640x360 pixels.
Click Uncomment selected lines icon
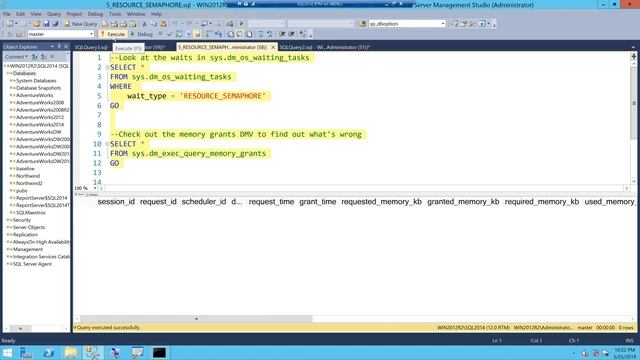(x=269, y=34)
